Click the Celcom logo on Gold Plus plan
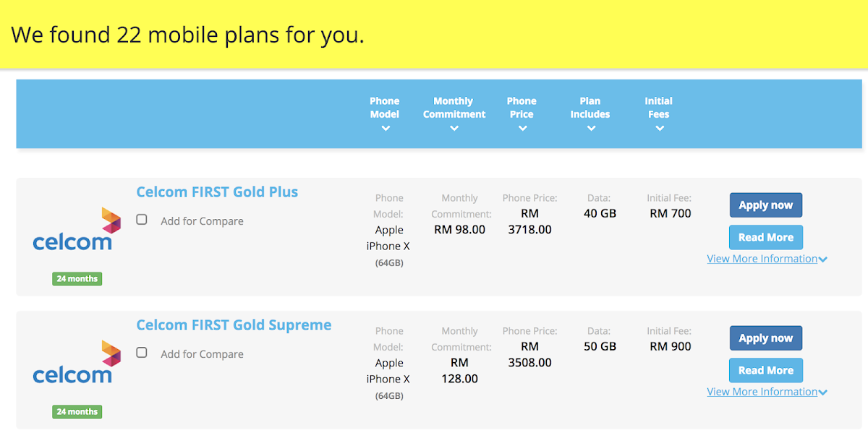The width and height of the screenshot is (868, 438). [77, 229]
